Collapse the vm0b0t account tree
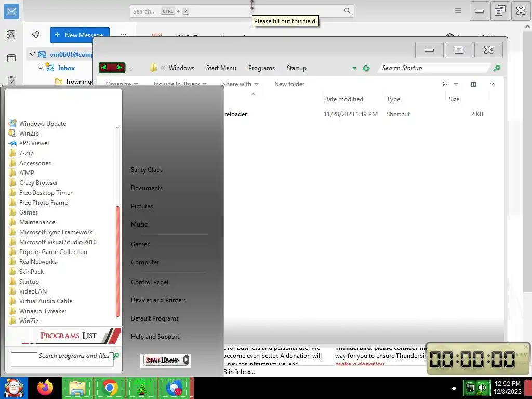This screenshot has width=532, height=399. coord(32,54)
